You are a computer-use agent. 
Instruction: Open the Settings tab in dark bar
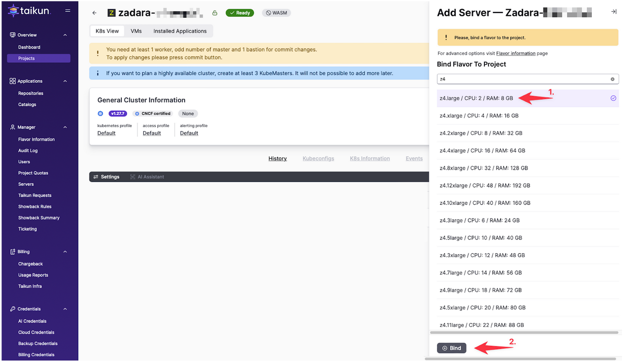pos(106,177)
